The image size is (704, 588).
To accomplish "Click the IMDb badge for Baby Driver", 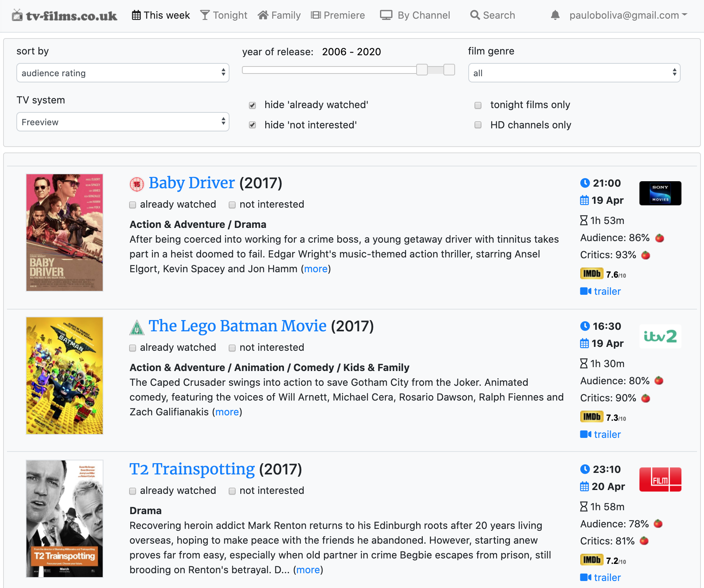I will 591,274.
